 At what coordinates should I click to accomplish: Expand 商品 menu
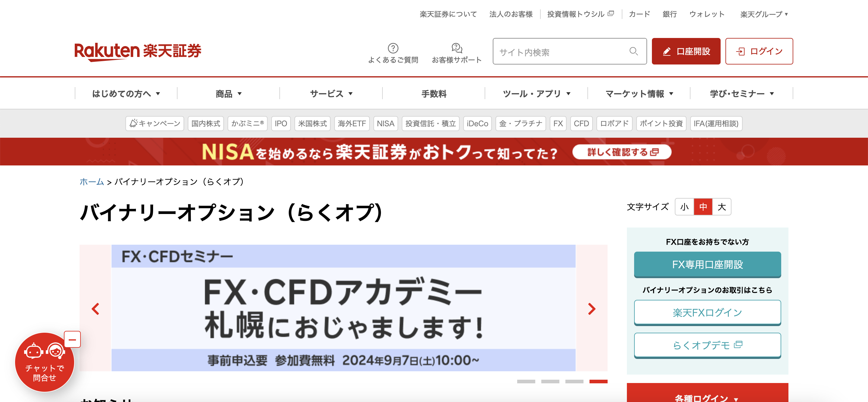(x=228, y=94)
